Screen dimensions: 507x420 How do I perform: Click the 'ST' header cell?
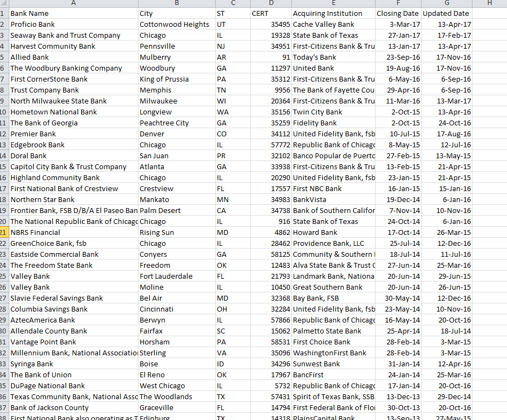pyautogui.click(x=233, y=14)
